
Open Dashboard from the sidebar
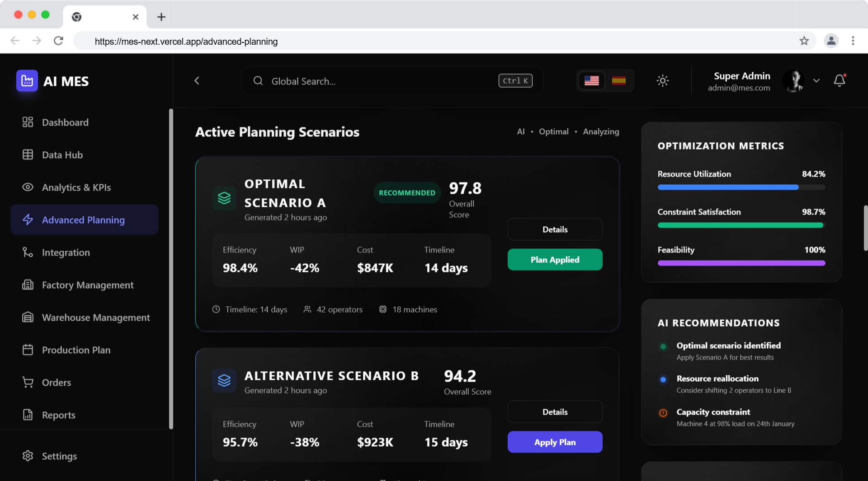[x=85, y=122]
